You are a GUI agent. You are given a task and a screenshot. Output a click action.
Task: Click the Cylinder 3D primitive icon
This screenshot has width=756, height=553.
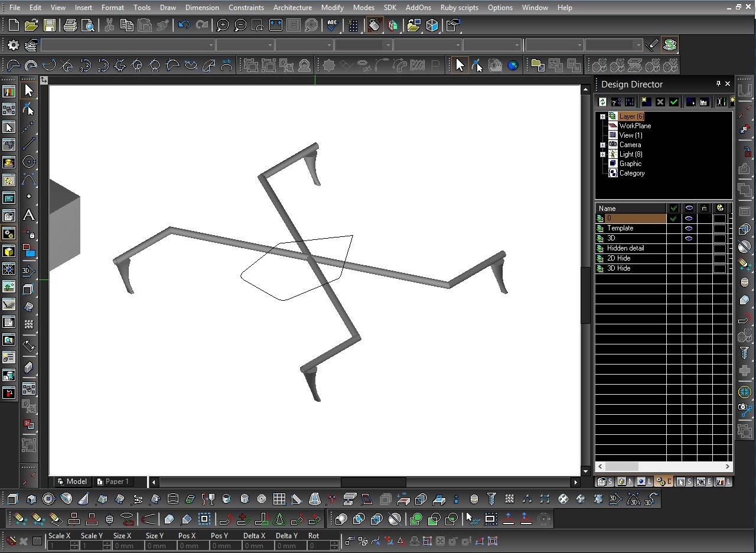[173, 499]
